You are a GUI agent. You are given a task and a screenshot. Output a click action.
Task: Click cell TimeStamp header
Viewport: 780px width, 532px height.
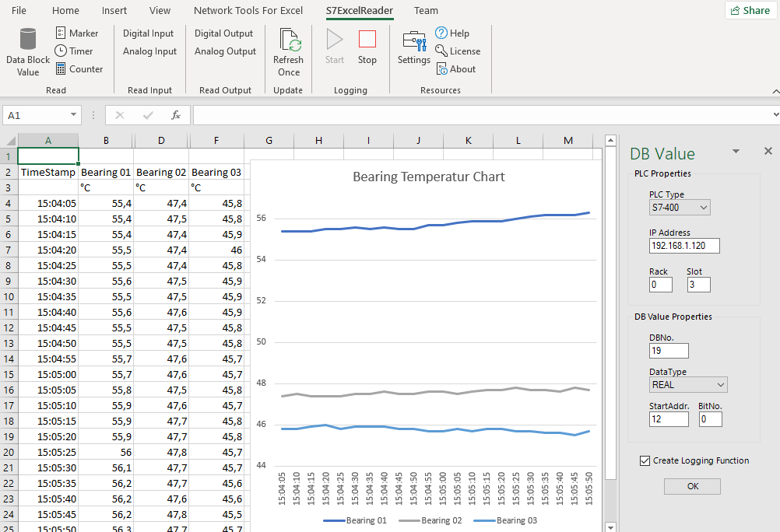(x=47, y=173)
